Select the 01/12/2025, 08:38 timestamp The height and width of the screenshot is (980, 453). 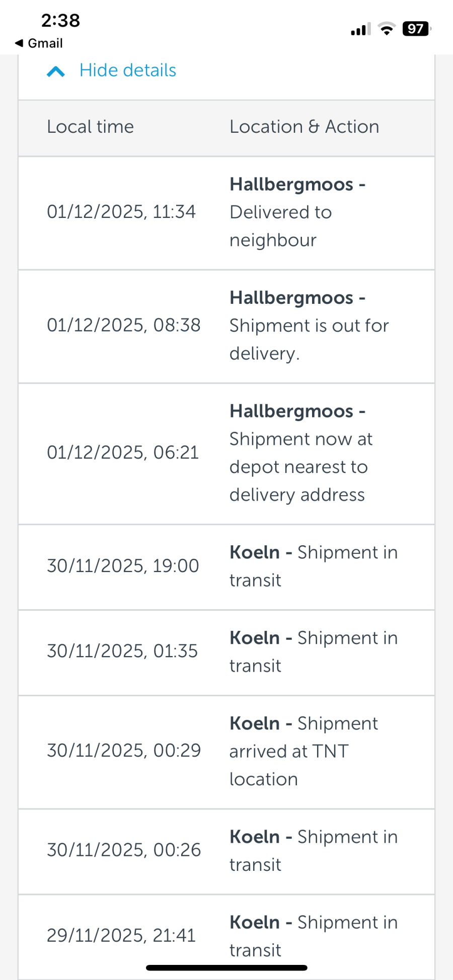(123, 325)
